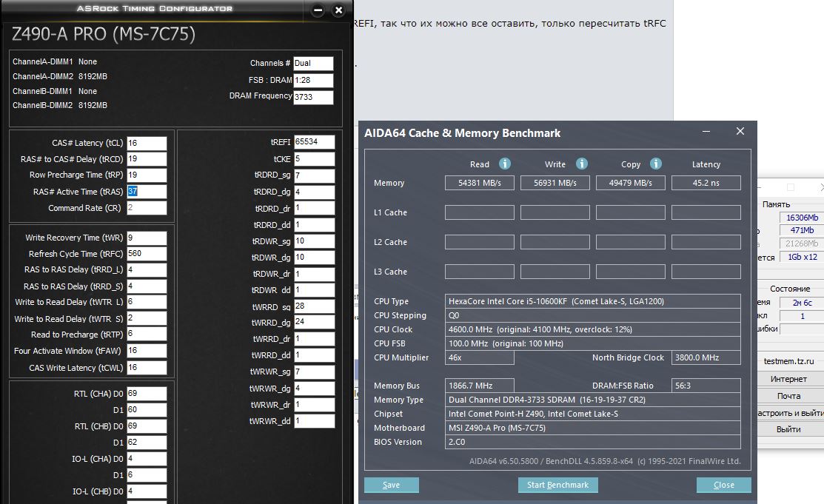Click the North Bridge Clock value 3800.0 MHz
Viewport: 824px width, 504px height.
706,357
